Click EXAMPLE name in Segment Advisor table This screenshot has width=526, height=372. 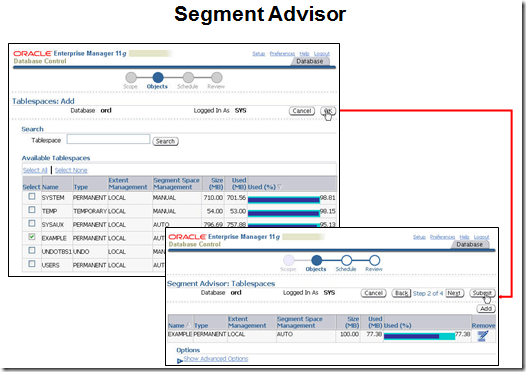tap(180, 334)
